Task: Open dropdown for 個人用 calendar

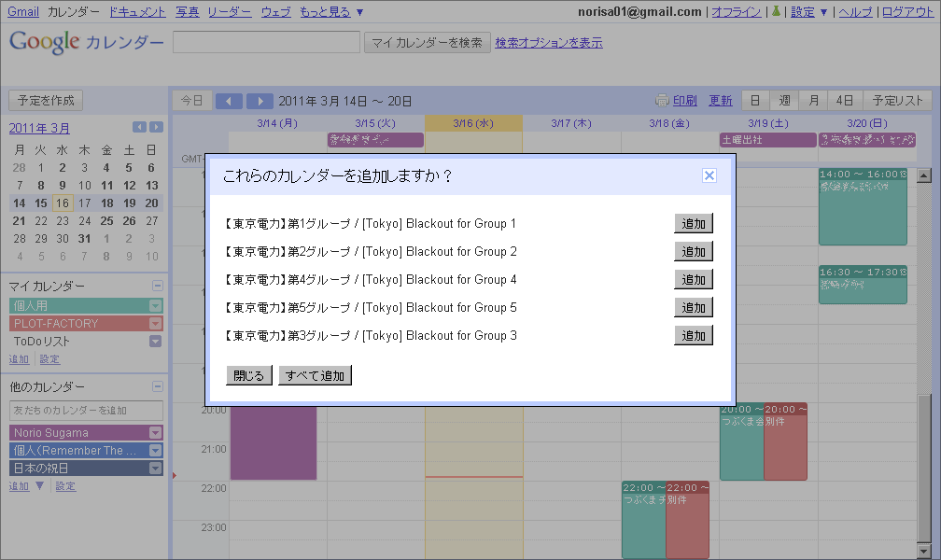Action: click(155, 305)
